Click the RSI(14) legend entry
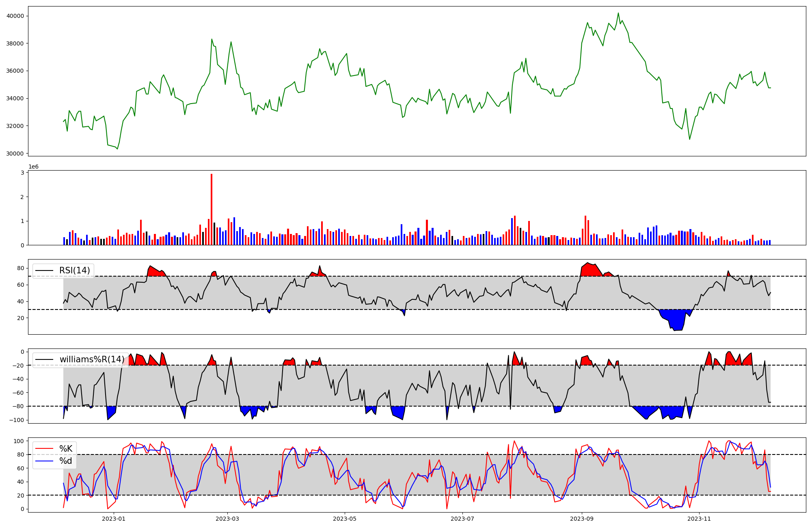 [x=74, y=270]
